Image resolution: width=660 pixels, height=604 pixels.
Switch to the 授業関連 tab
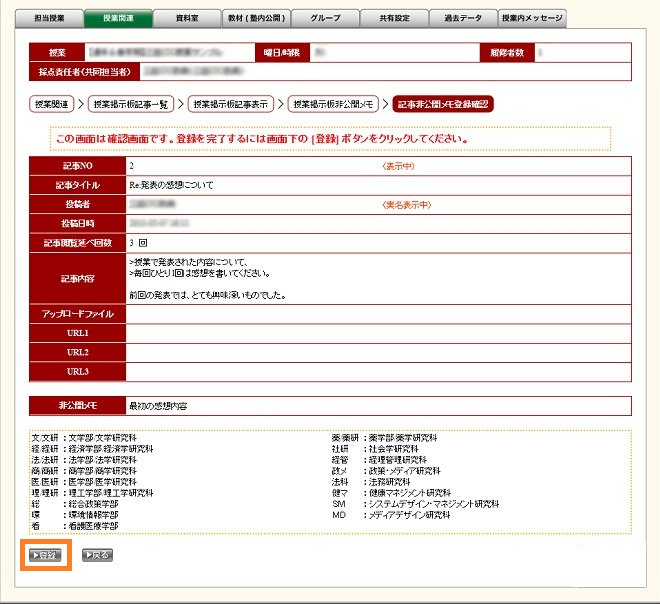(120, 17)
